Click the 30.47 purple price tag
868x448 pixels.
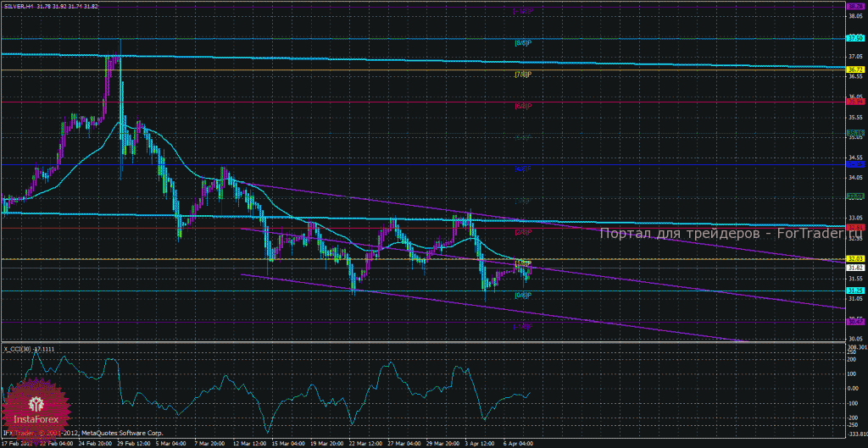[855, 321]
